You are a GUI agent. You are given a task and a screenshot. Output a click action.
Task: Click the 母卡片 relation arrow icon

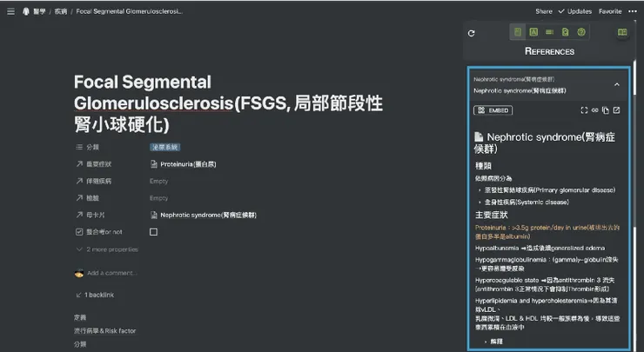(79, 215)
